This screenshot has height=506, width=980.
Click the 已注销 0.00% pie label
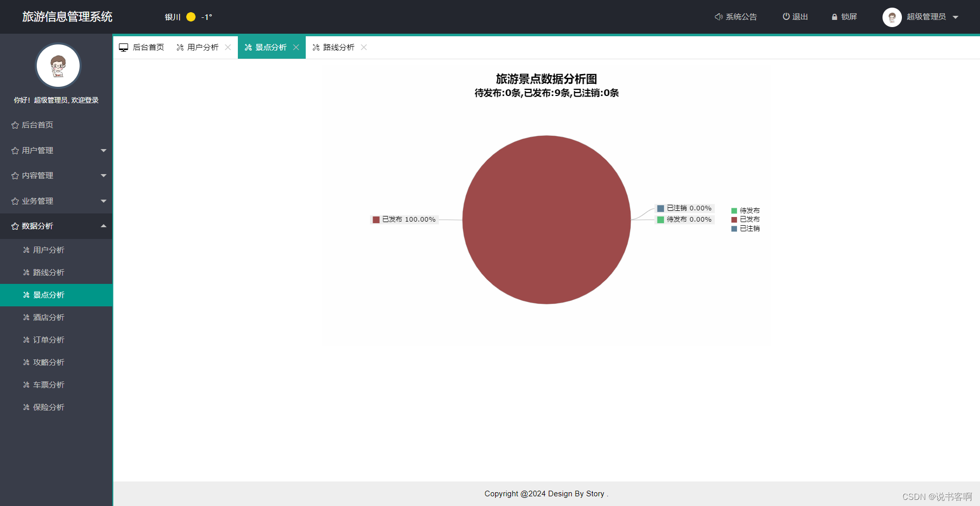pos(684,208)
